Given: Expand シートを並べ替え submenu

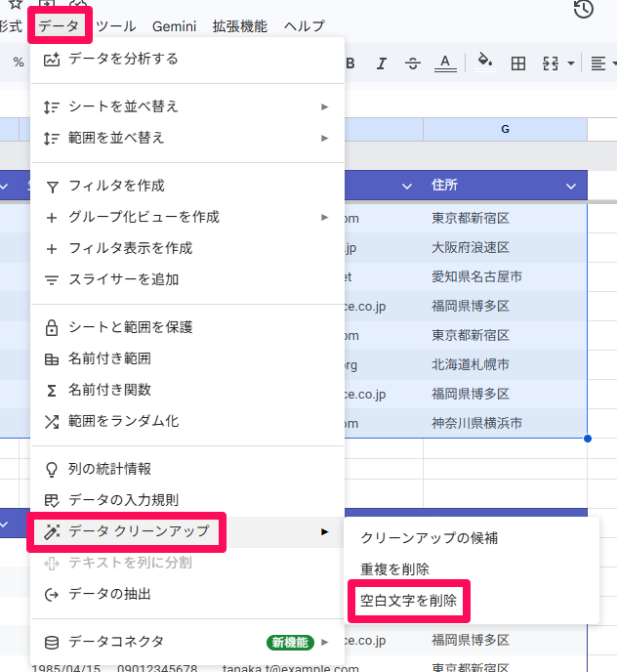Looking at the screenshot, I should tap(187, 106).
